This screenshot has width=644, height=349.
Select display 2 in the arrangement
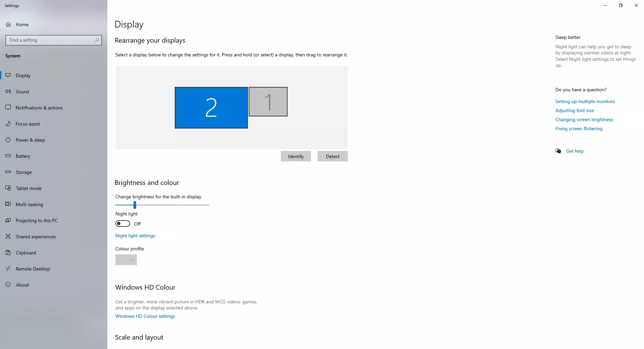pyautogui.click(x=211, y=108)
